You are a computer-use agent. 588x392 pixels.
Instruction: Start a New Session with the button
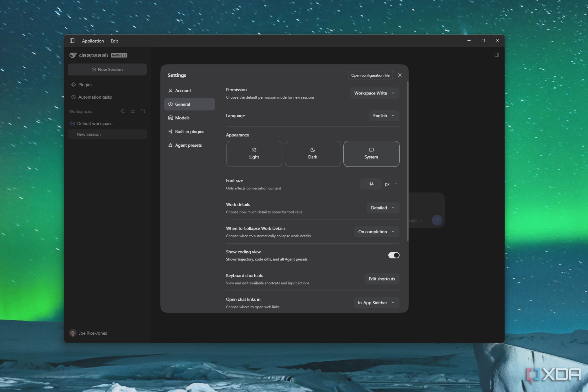pyautogui.click(x=107, y=70)
